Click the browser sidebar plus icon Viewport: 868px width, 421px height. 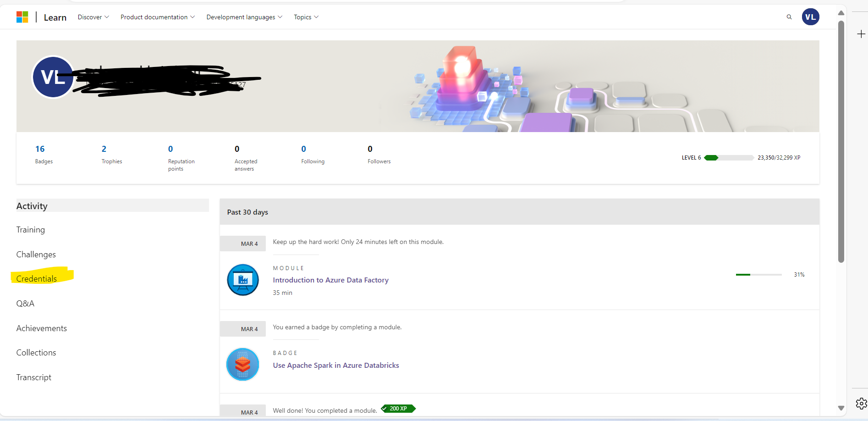click(861, 34)
